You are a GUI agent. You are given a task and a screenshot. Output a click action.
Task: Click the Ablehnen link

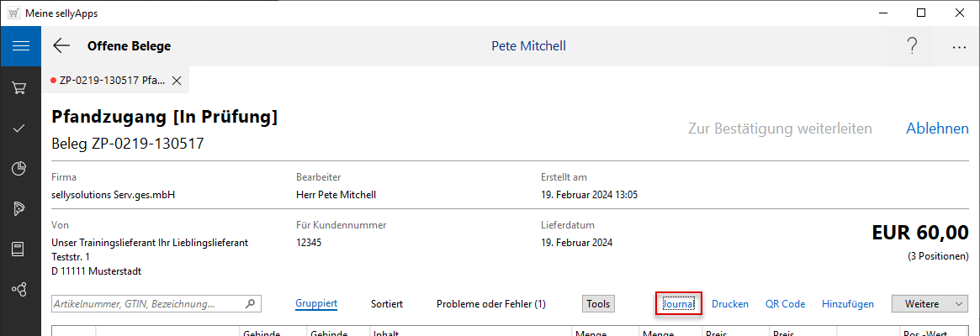937,129
